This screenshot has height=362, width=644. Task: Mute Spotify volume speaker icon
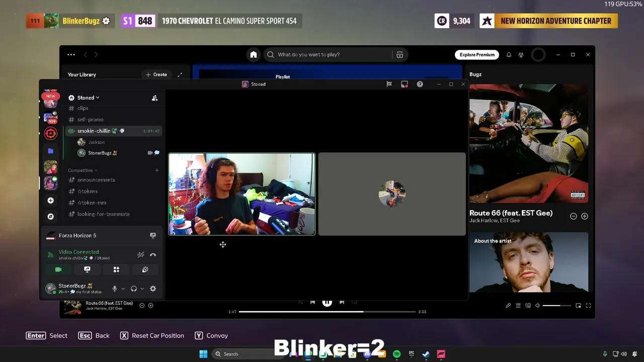click(537, 306)
